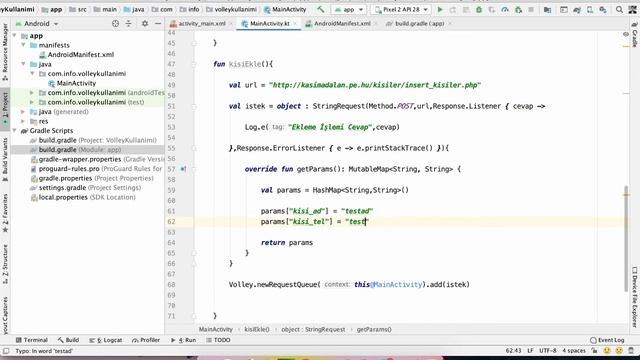Open the Terminal tool window
The height and width of the screenshot is (360, 640).
click(x=32, y=340)
